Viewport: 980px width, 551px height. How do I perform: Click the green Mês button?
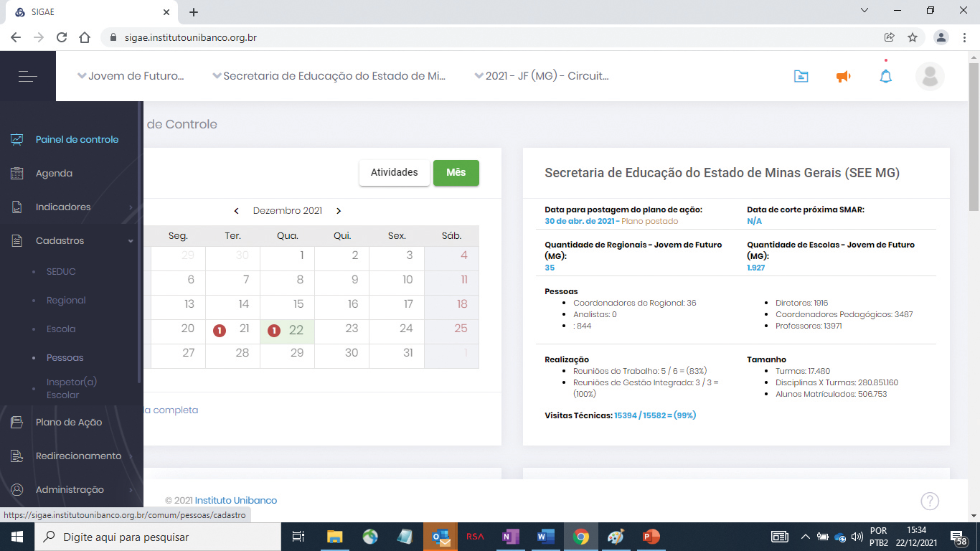pos(456,173)
